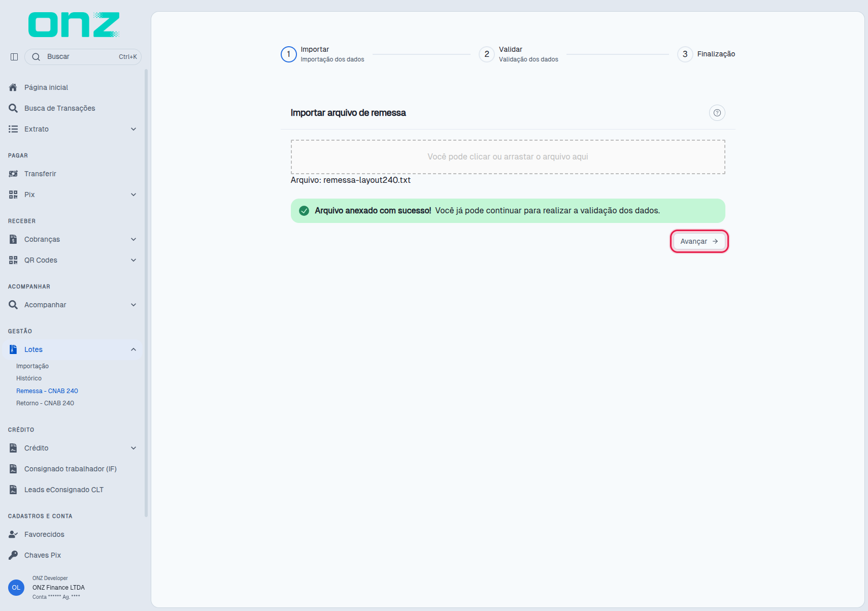This screenshot has width=868, height=611.
Task: Click the file name remessa-layout240.txt
Action: pos(367,180)
